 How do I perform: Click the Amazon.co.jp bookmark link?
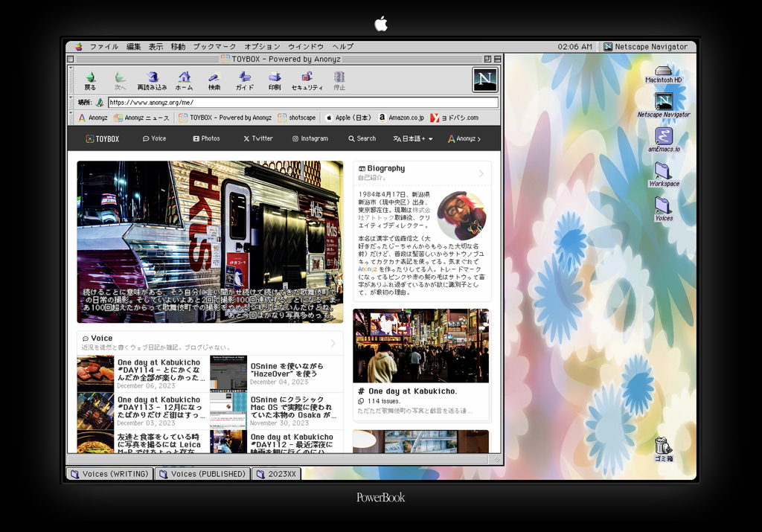pos(401,118)
